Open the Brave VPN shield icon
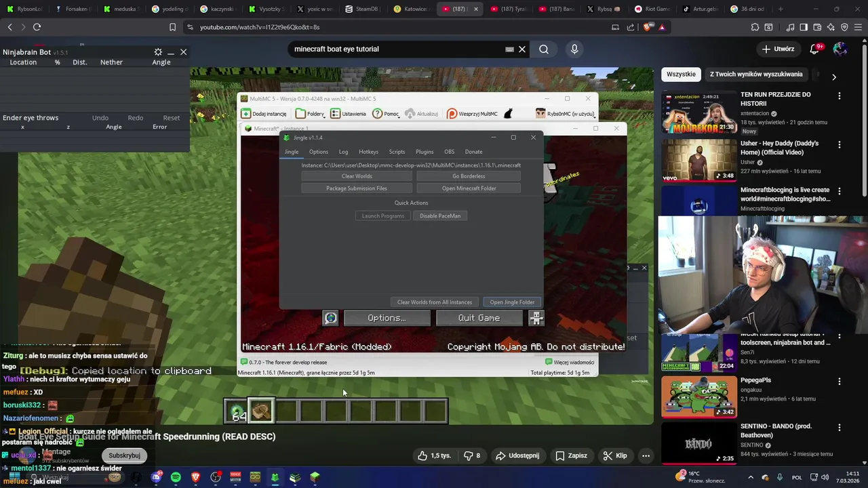The height and width of the screenshot is (488, 868). (844, 27)
